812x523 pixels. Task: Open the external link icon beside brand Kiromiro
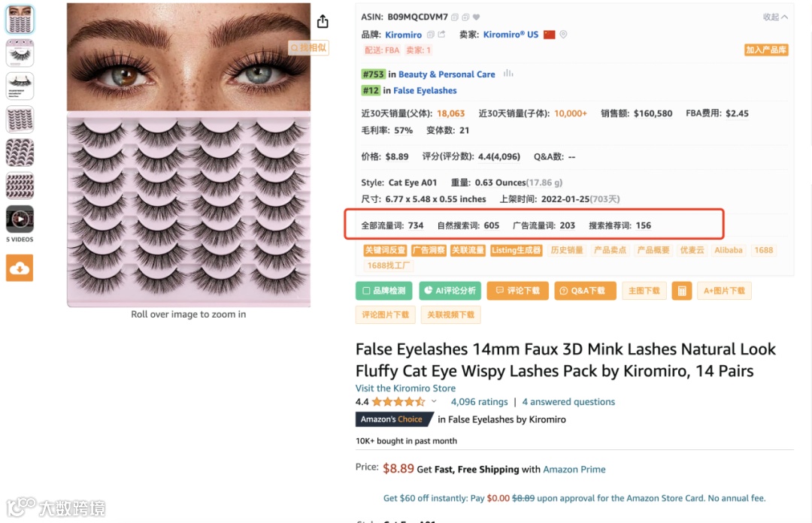click(x=442, y=35)
